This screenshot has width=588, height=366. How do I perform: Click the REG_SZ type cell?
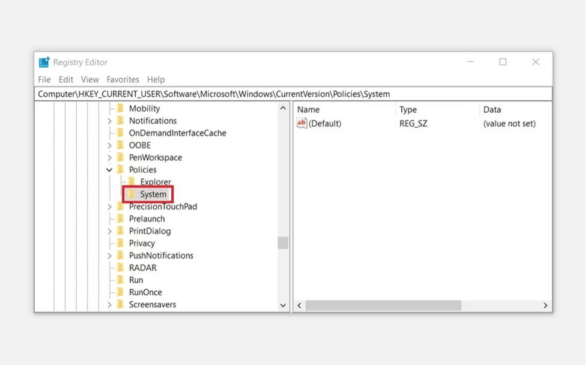(413, 124)
